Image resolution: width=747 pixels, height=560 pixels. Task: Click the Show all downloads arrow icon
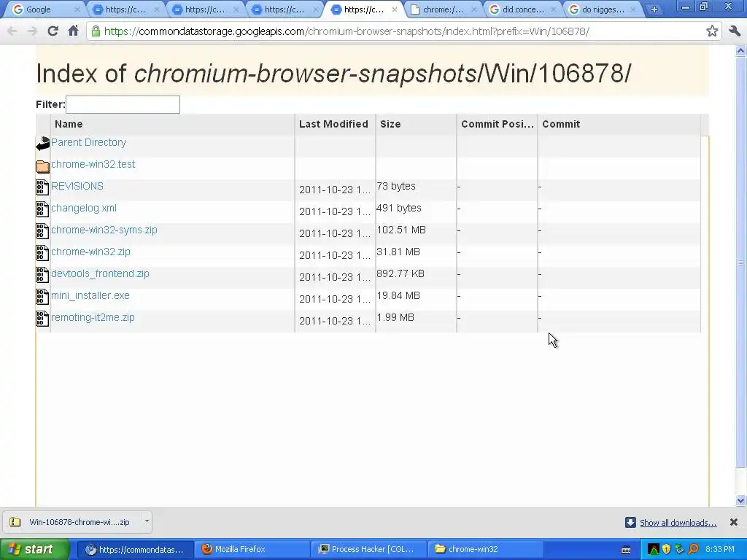(x=630, y=522)
